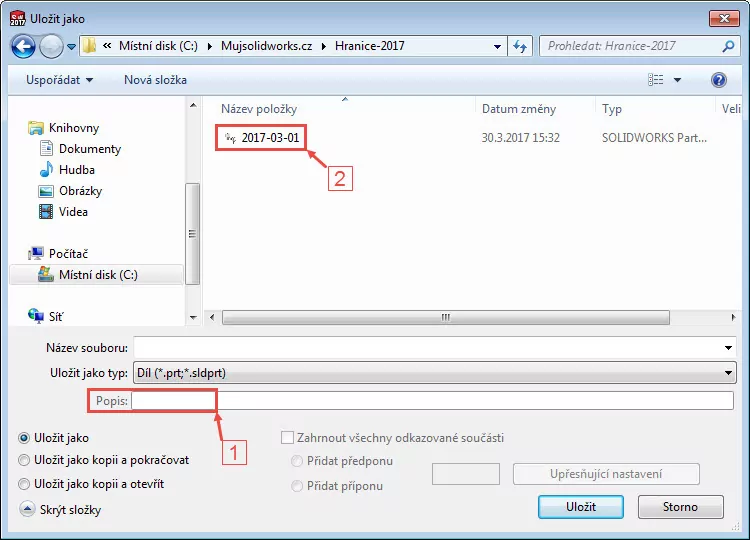Click the horizontal scrollbar thumb in file list
The height and width of the screenshot is (540, 750).
point(446,317)
